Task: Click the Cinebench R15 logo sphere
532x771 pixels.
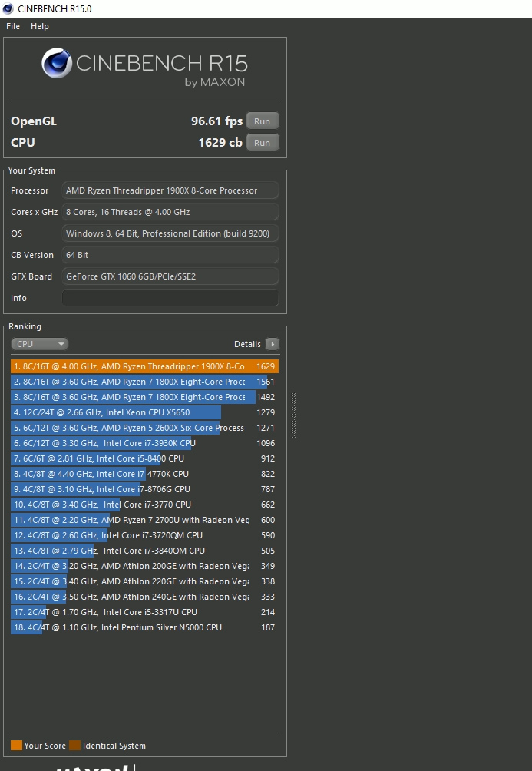Action: click(x=57, y=63)
